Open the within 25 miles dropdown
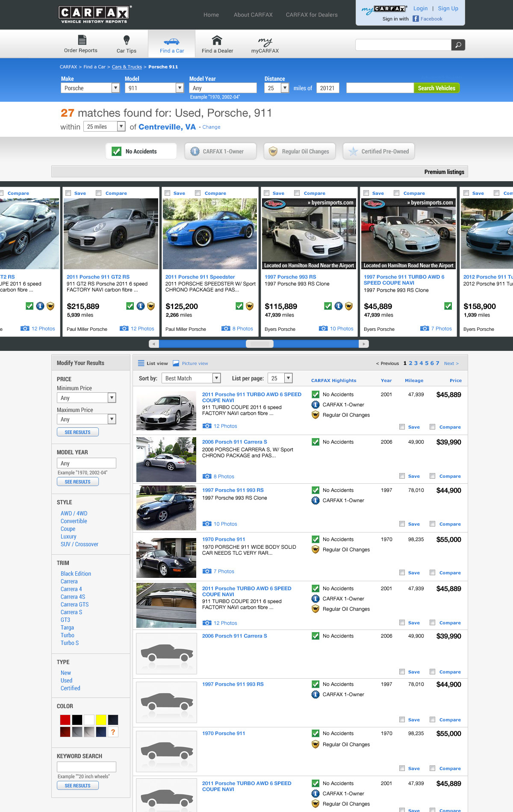Viewport: 513px width, 812px height. click(x=104, y=127)
